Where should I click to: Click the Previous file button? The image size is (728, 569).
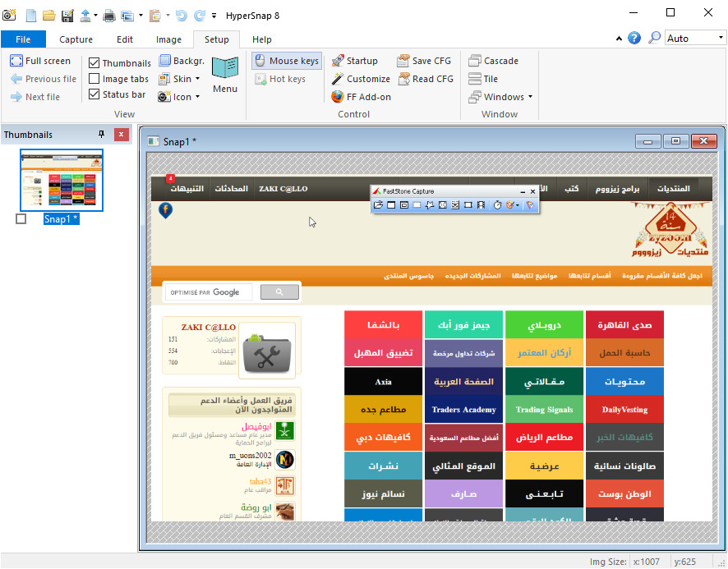[44, 79]
